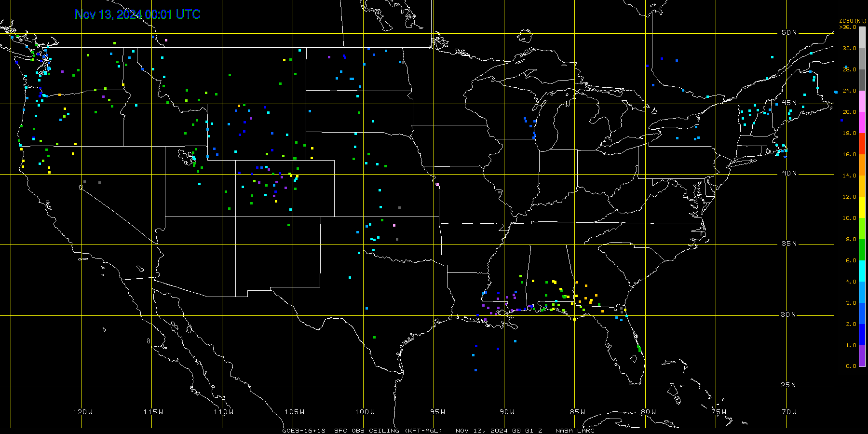868x434 pixels.
Task: Click the "16.0" color scale label
Action: pyautogui.click(x=849, y=154)
